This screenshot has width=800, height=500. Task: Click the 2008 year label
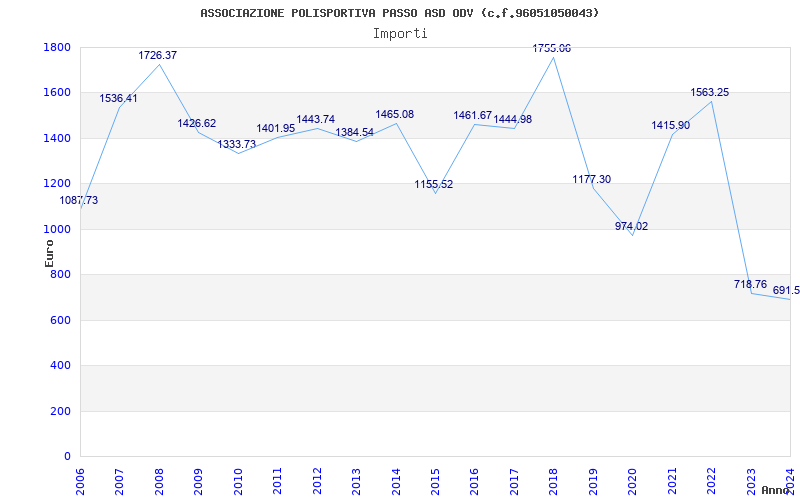pos(159,482)
